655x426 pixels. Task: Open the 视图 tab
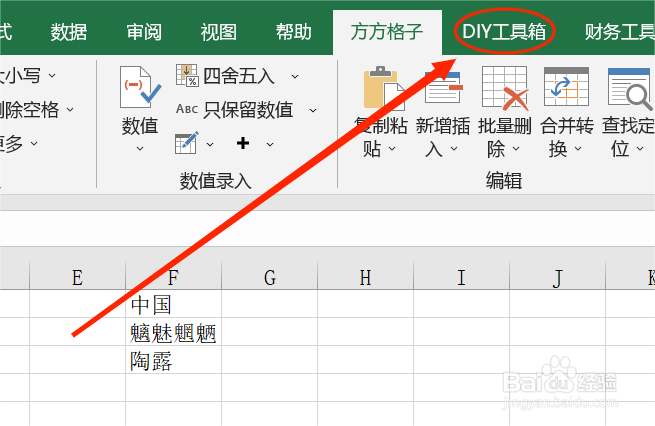pyautogui.click(x=218, y=32)
